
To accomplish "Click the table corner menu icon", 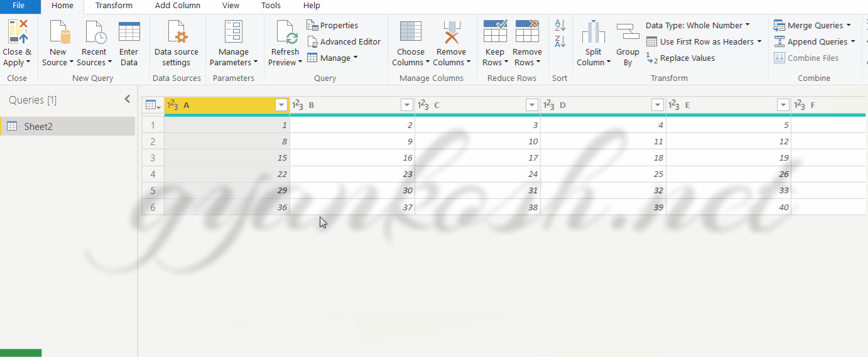I will [x=153, y=105].
